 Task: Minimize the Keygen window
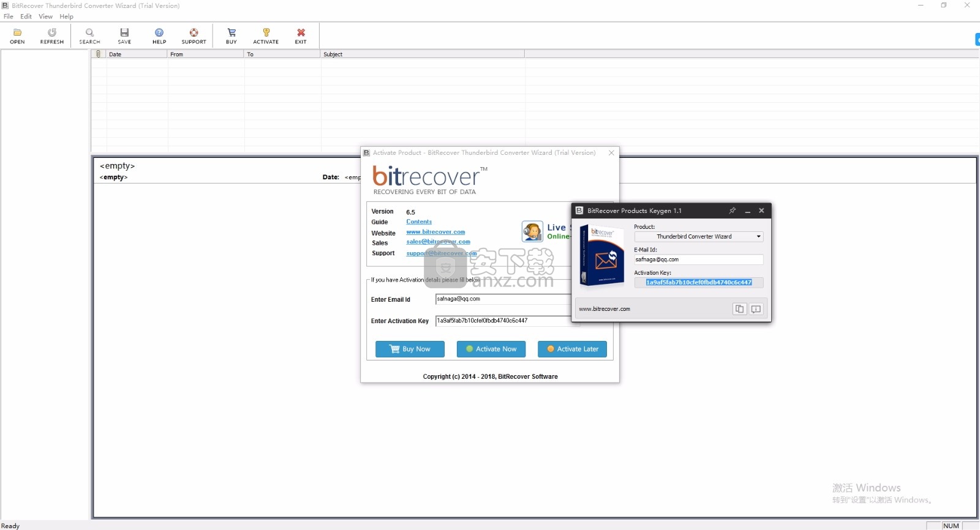(747, 211)
